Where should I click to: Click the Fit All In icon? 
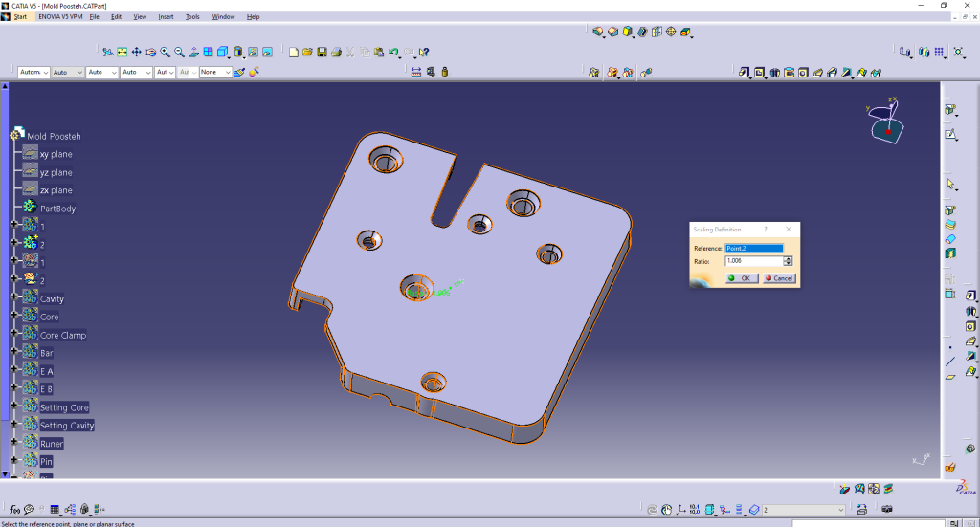click(x=122, y=53)
